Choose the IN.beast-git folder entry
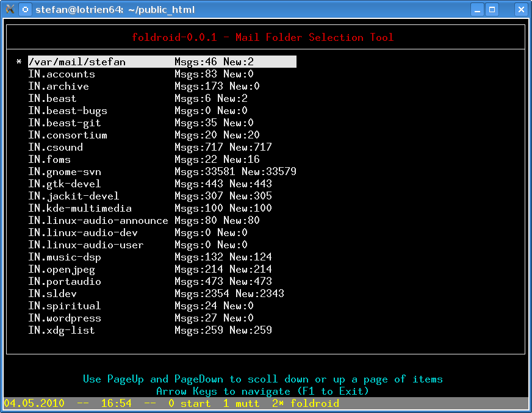This screenshot has width=532, height=413. click(x=65, y=123)
